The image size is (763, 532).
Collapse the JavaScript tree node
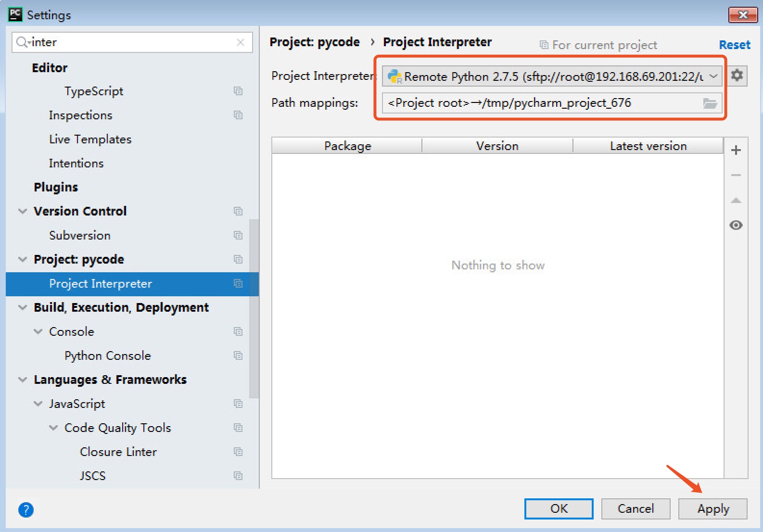click(38, 404)
